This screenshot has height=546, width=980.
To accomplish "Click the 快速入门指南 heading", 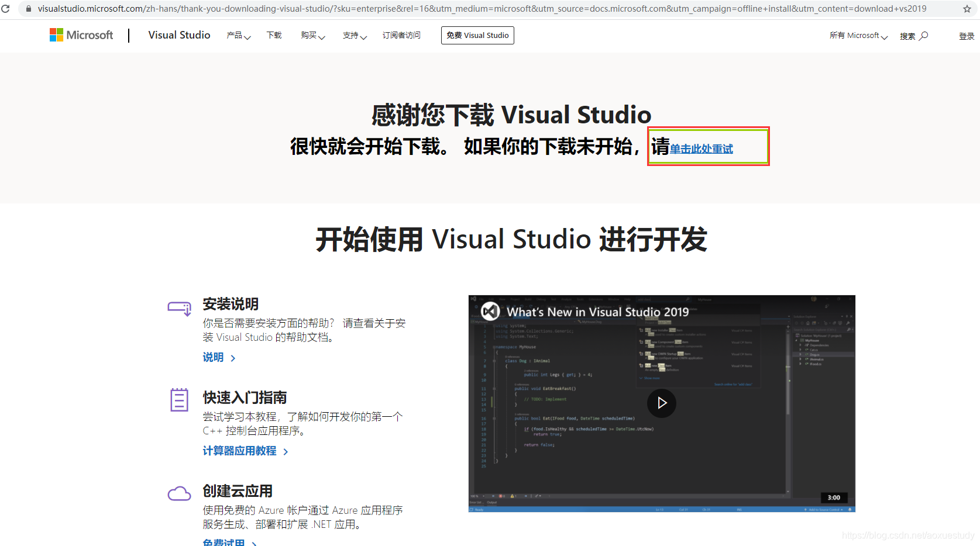I will (x=245, y=398).
